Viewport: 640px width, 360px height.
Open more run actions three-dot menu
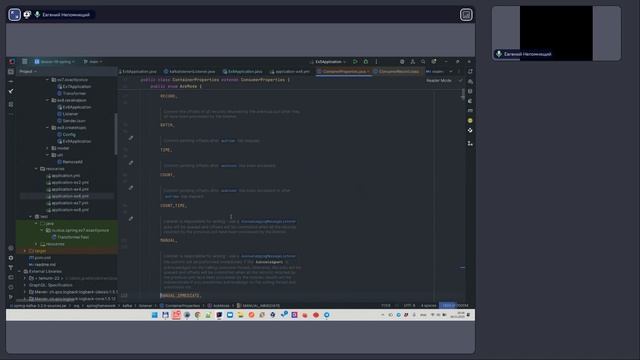pyautogui.click(x=376, y=62)
